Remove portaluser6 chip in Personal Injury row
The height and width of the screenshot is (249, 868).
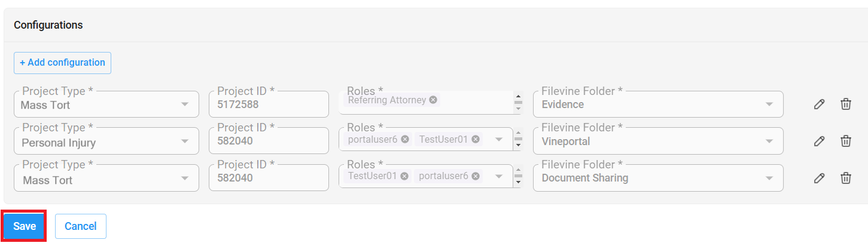405,139
